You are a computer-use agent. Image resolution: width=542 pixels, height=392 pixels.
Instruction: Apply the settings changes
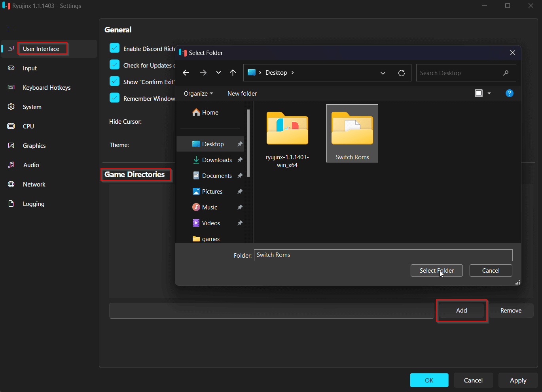point(518,381)
